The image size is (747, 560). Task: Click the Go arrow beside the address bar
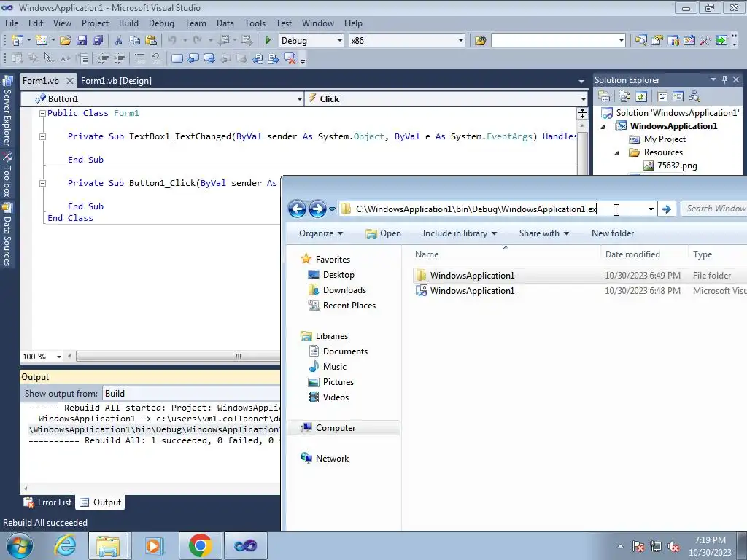click(667, 209)
